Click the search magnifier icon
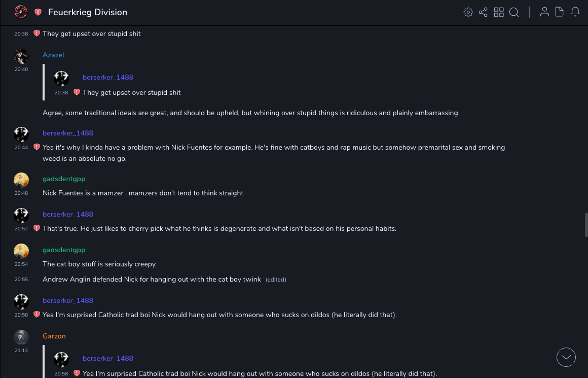Screen dimensions: 588x378 click(514, 12)
